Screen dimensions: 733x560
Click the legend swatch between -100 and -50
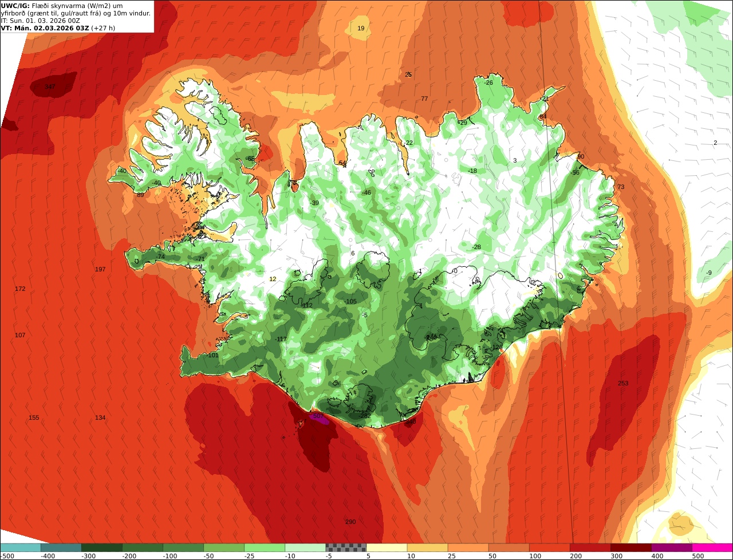(x=224, y=547)
